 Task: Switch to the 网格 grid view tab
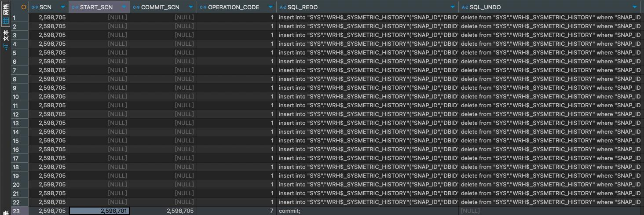[6, 14]
